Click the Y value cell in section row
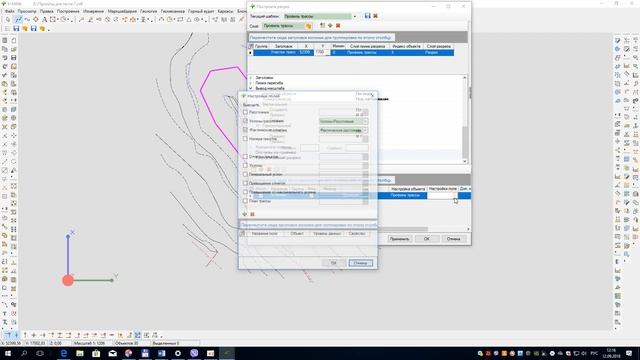The image size is (640, 360). click(322, 52)
